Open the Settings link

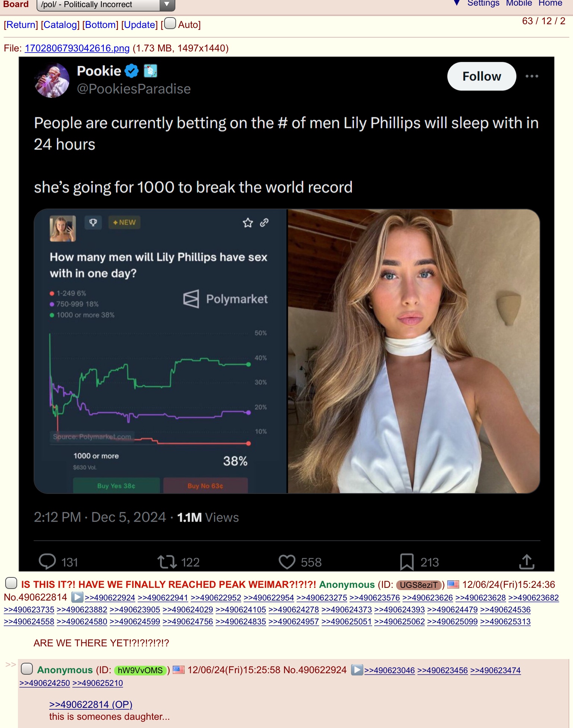tap(483, 3)
